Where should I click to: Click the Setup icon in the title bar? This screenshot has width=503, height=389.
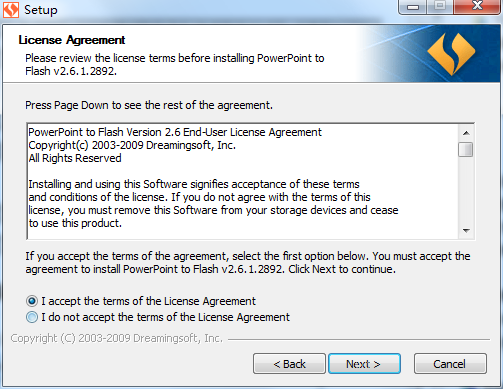pos(11,10)
